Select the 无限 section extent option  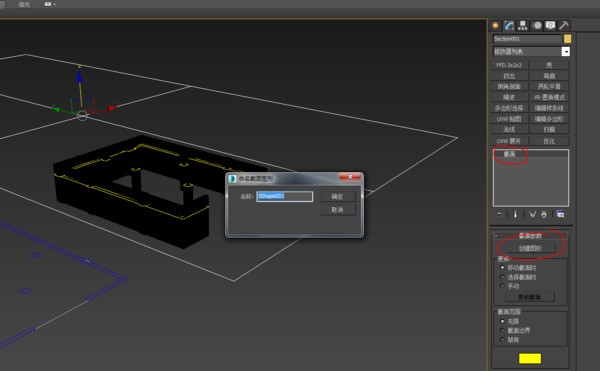click(502, 321)
